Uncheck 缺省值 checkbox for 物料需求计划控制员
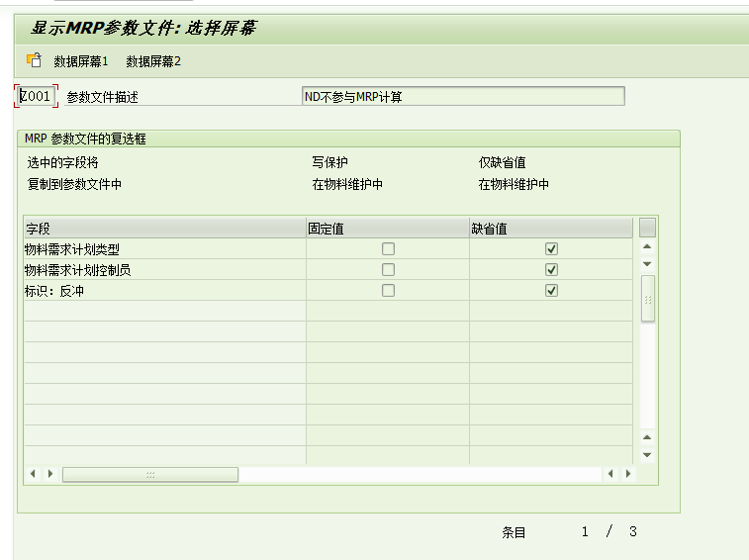This screenshot has height=560, width=749. click(x=552, y=270)
